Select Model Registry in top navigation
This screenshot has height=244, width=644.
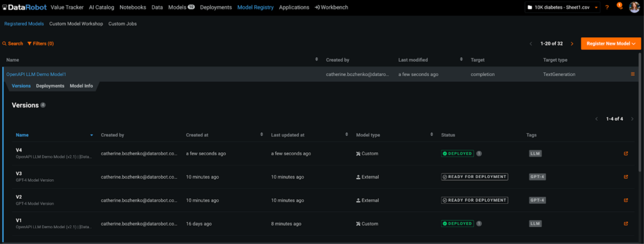coord(255,8)
